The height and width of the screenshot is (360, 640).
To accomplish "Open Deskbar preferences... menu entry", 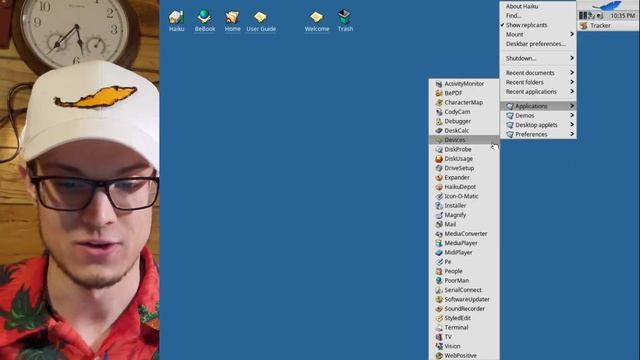I will 538,44.
